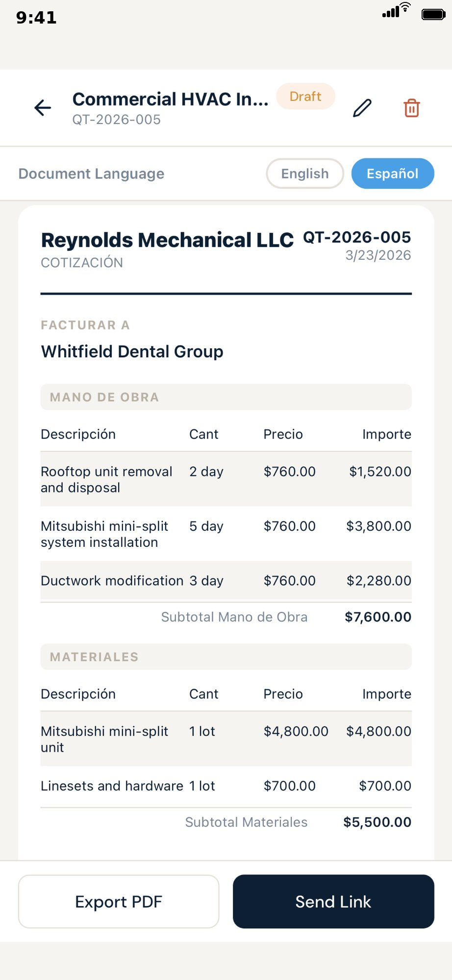Tap the Commercial HVAC quote title

click(170, 99)
